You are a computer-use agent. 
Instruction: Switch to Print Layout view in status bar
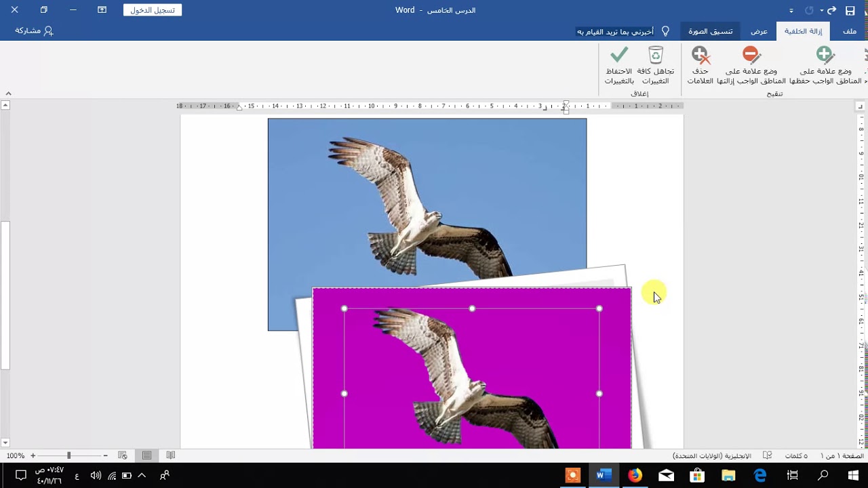tap(146, 455)
